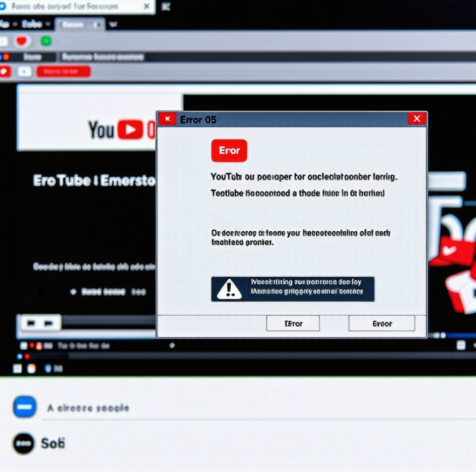Screen dimensions: 476x472
Task: Click the 'EroTube | Emersto' heading
Action: (x=94, y=181)
